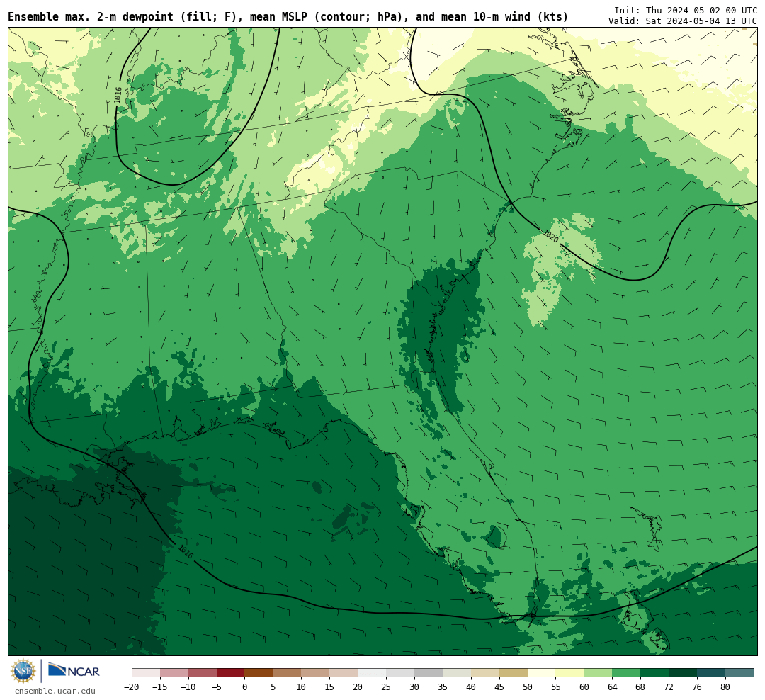Screen dimensions: 765x700
Task: Click the legend tick label '-20'
Action: [131, 687]
